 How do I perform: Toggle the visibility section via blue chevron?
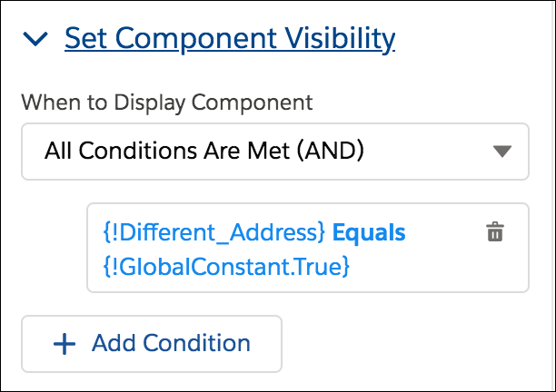pyautogui.click(x=35, y=39)
